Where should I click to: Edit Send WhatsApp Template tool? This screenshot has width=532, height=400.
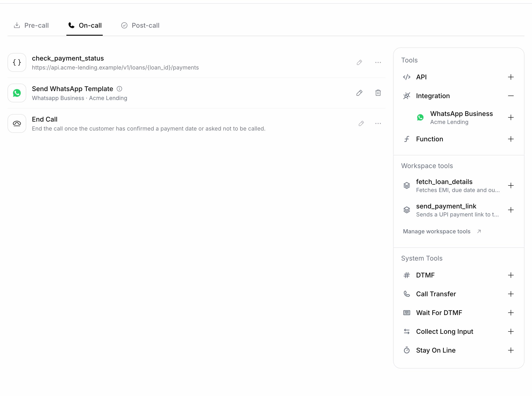359,93
